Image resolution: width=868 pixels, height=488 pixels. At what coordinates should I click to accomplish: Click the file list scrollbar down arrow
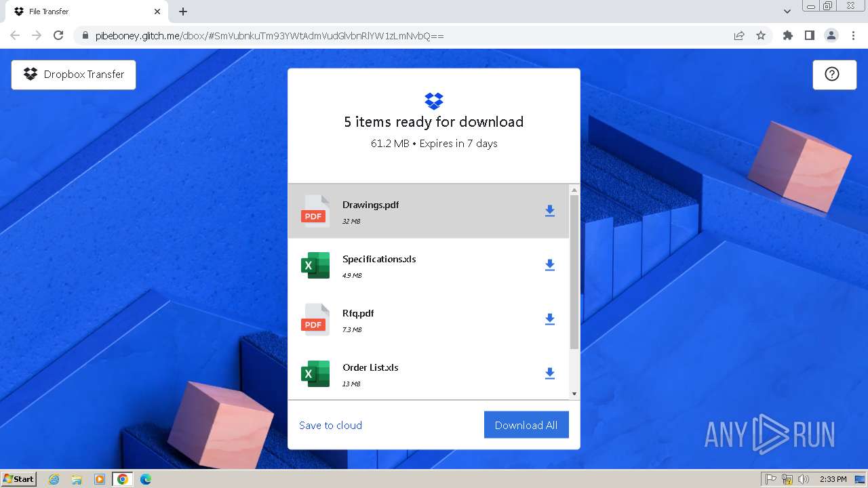574,394
